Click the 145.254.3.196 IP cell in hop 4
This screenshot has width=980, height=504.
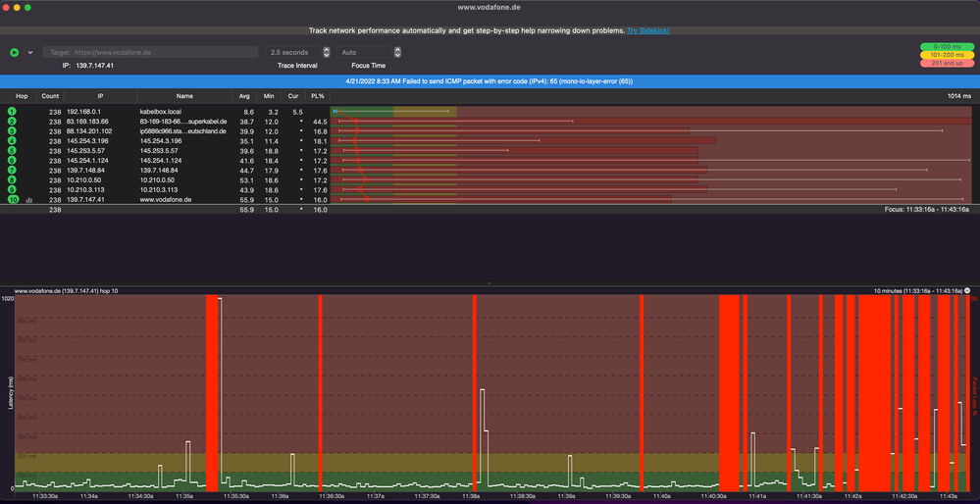point(88,140)
